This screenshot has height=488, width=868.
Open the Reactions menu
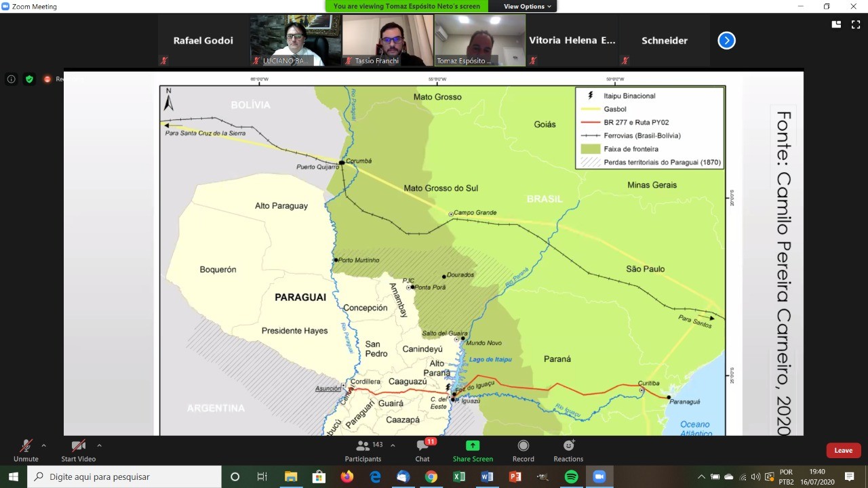pyautogui.click(x=568, y=450)
